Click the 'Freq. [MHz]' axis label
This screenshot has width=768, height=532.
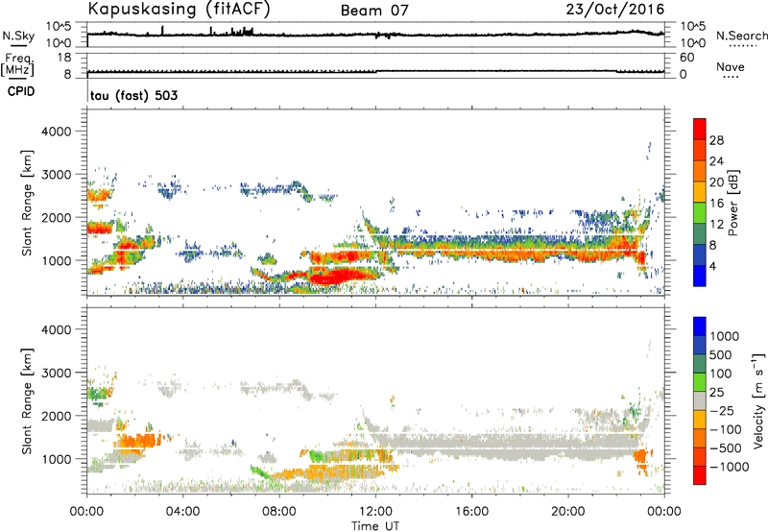coord(17,65)
